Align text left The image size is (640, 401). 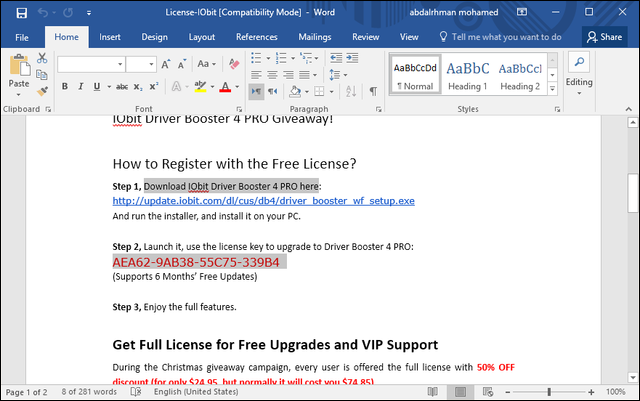(x=256, y=75)
